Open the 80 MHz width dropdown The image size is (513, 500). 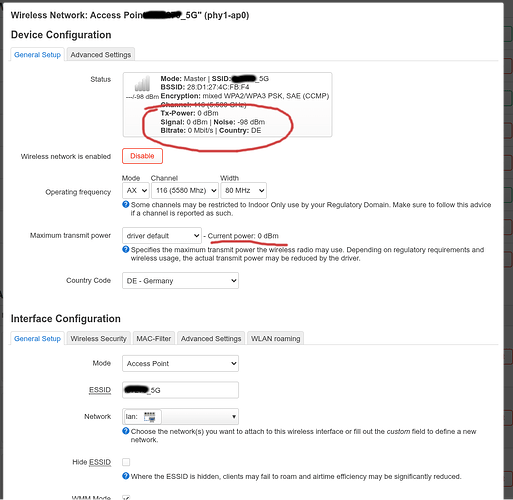pos(244,190)
